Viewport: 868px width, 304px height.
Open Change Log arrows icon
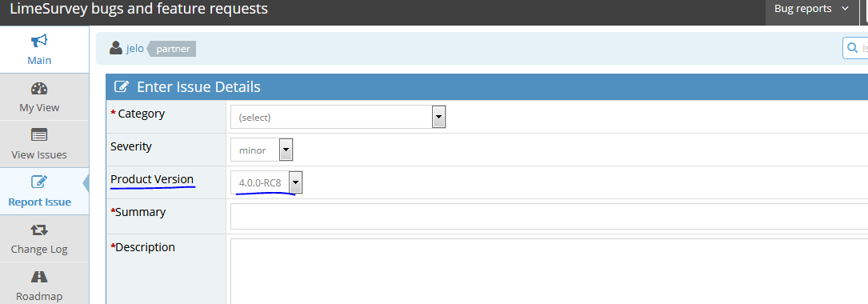click(39, 230)
